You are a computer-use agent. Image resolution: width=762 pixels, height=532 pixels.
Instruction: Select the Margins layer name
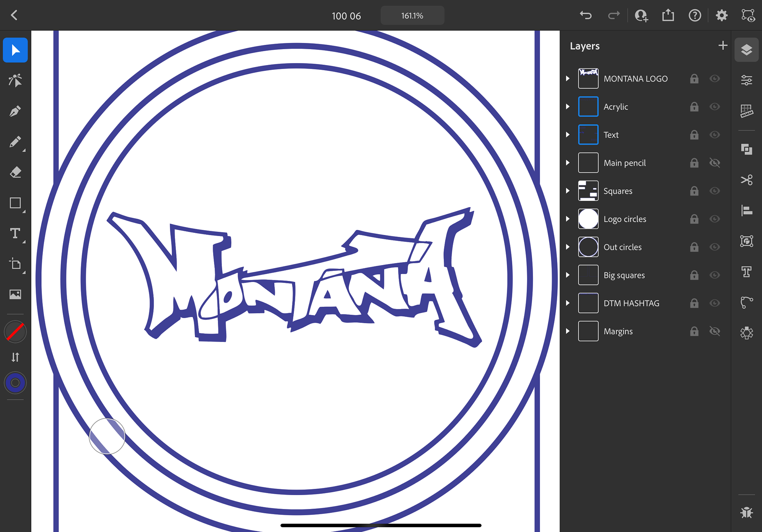pyautogui.click(x=618, y=331)
